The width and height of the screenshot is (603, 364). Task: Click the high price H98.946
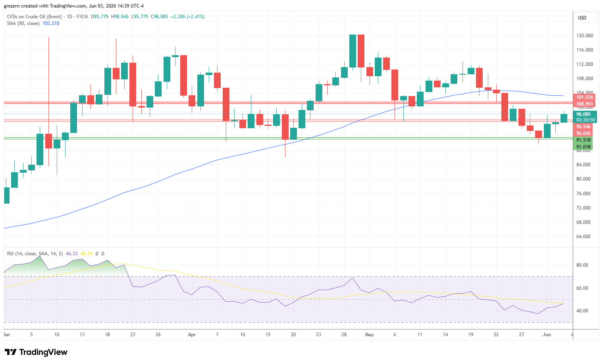point(120,17)
